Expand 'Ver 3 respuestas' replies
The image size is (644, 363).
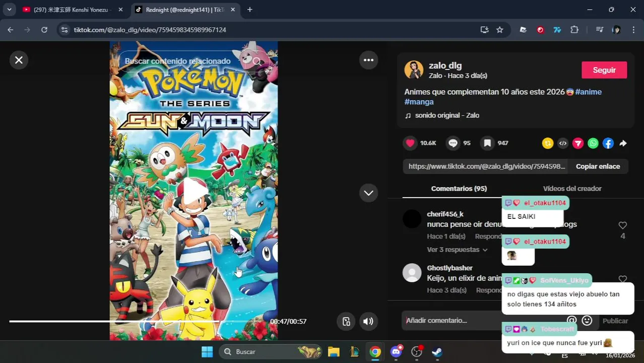coord(457,250)
